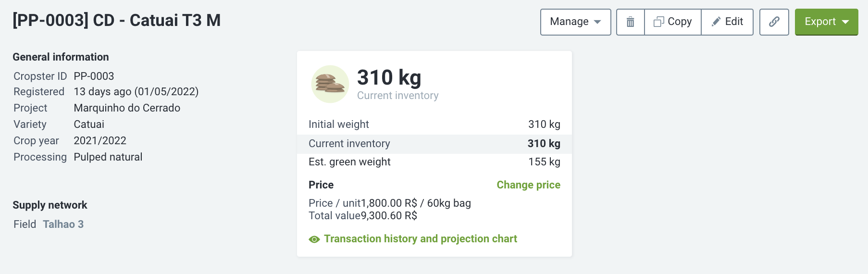Click the duplicate icon on Copy
This screenshot has height=274, width=868.
coord(658,22)
